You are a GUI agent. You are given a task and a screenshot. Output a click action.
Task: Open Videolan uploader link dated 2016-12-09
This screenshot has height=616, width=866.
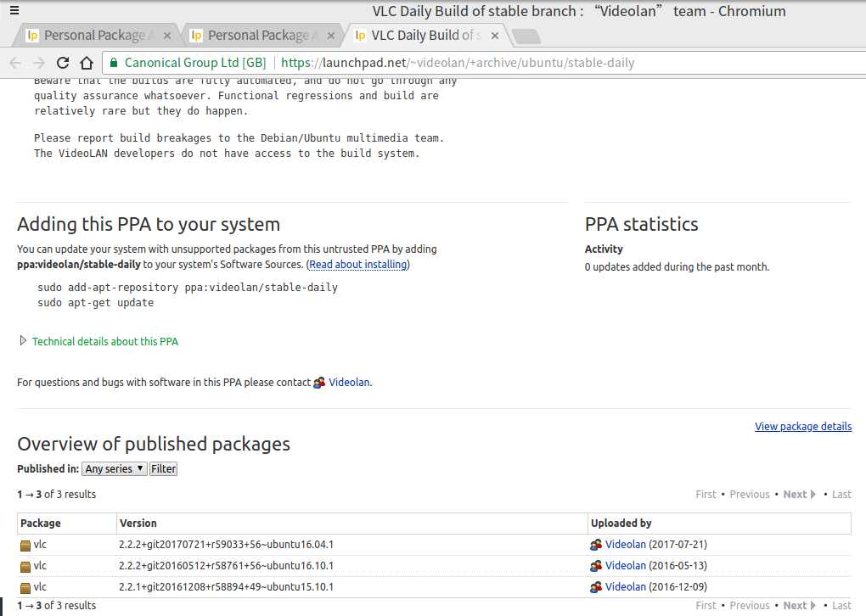click(625, 587)
